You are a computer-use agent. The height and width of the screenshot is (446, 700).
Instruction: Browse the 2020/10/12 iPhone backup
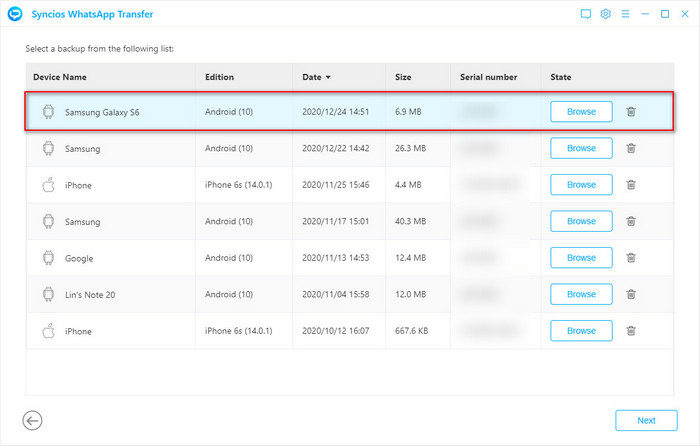coord(581,331)
